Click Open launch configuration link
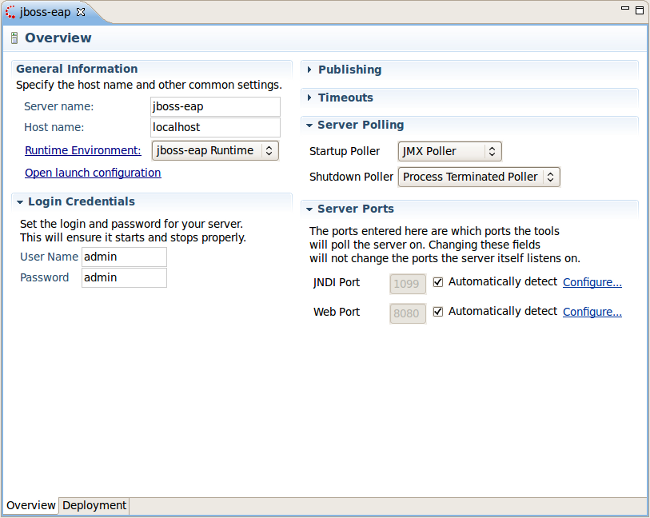 [x=93, y=172]
